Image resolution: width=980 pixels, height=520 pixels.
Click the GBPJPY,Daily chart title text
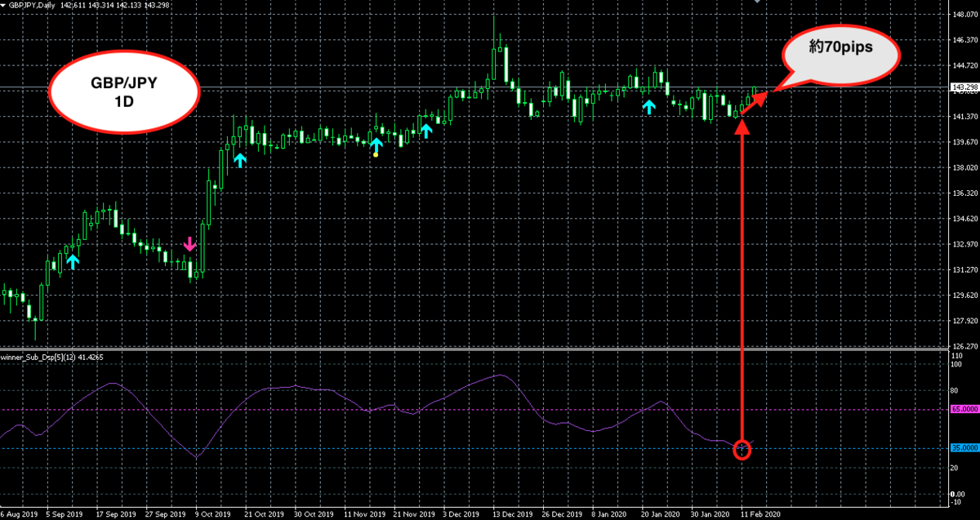click(x=33, y=5)
